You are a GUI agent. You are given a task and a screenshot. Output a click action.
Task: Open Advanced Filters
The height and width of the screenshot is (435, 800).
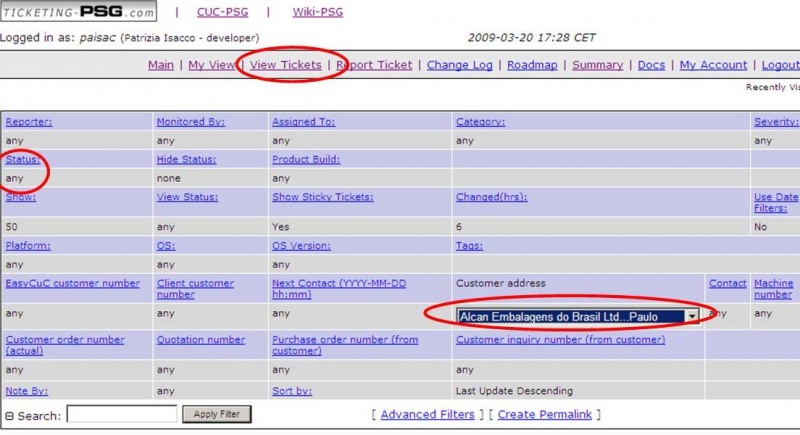click(428, 415)
